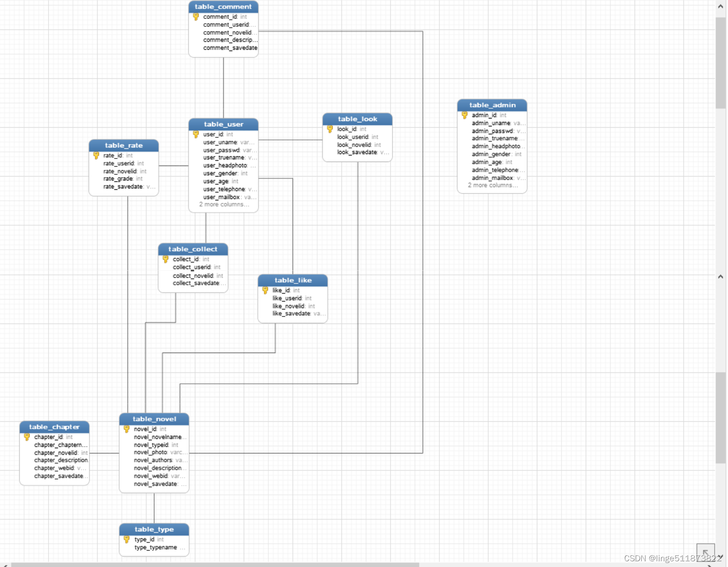
Task: Click the admin_telephone column
Action: (x=498, y=170)
